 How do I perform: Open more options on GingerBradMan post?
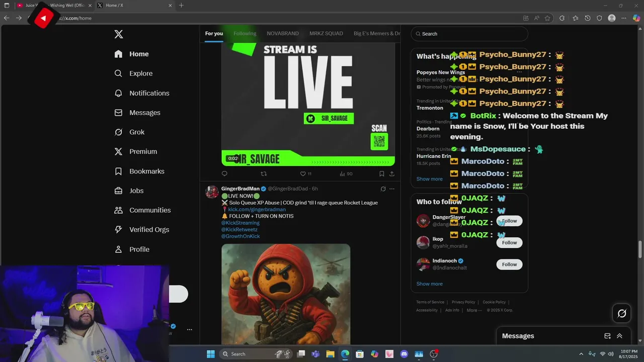(x=392, y=189)
